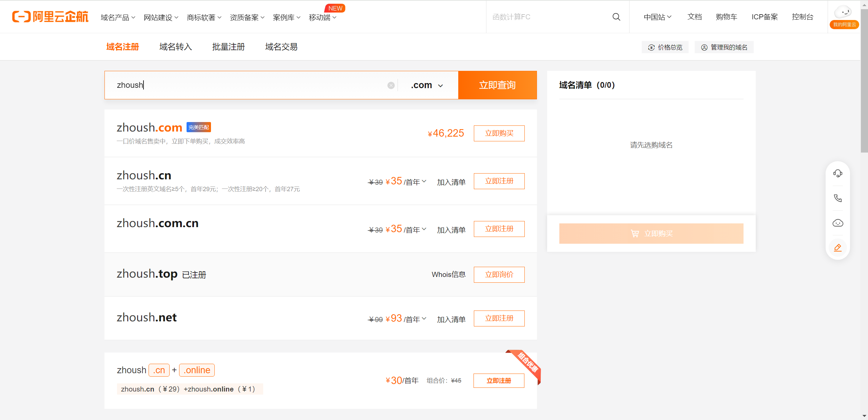Screen dimensions: 868x420
Task: Open the 控制台 link
Action: coord(802,17)
